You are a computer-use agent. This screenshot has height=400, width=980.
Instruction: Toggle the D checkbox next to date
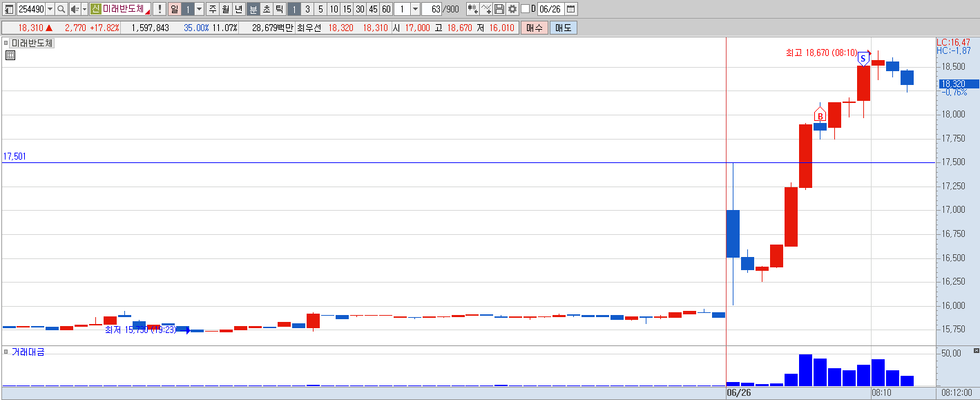coord(525,9)
